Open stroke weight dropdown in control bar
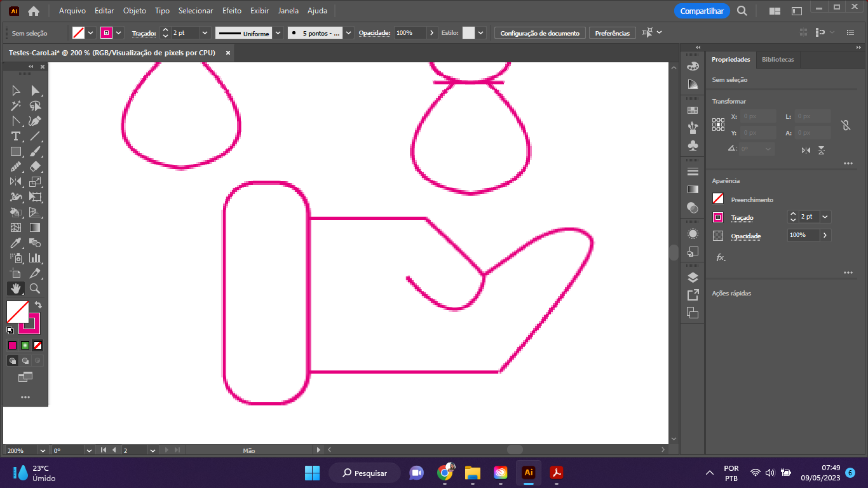 205,32
